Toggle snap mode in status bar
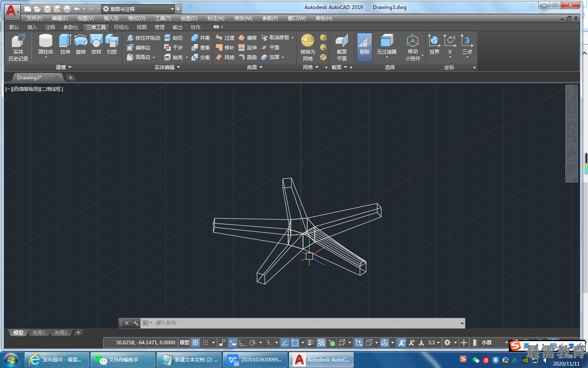This screenshot has height=368, width=588. (205, 343)
